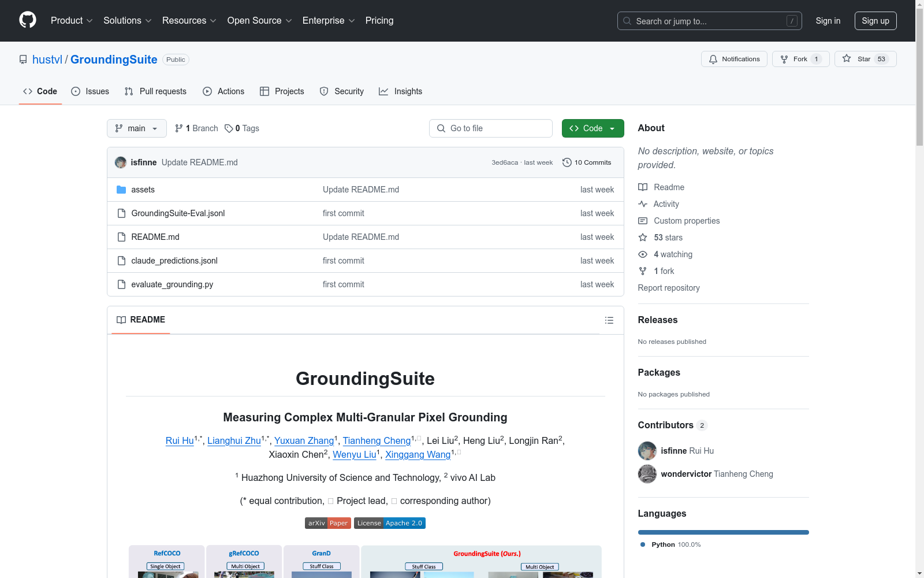The height and width of the screenshot is (578, 924).
Task: Click the Report repository link
Action: pos(669,288)
